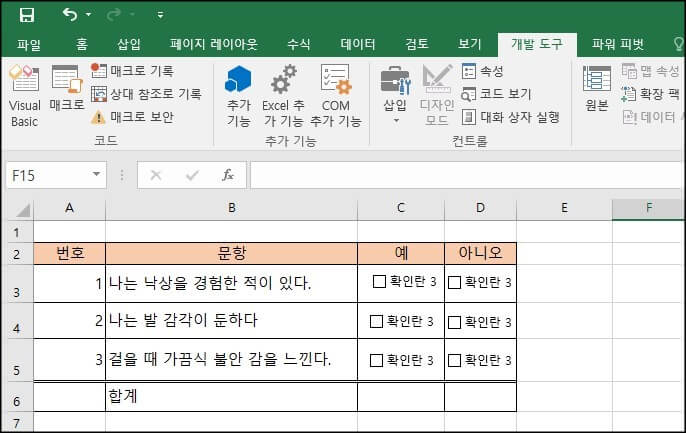Select cell '나는 발 감각이 둔하다'
686x433 pixels.
(x=231, y=320)
